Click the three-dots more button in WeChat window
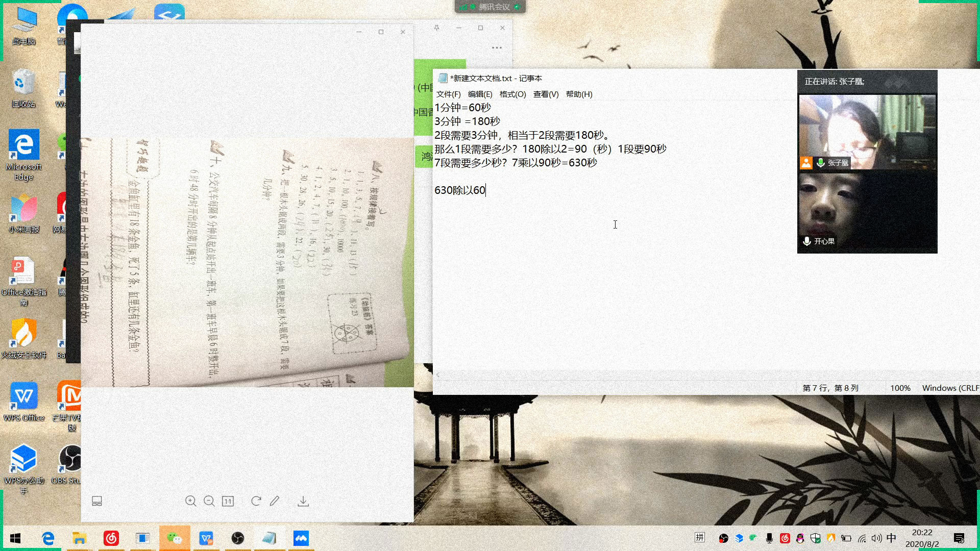Screen dimensions: 980x551 [497, 47]
